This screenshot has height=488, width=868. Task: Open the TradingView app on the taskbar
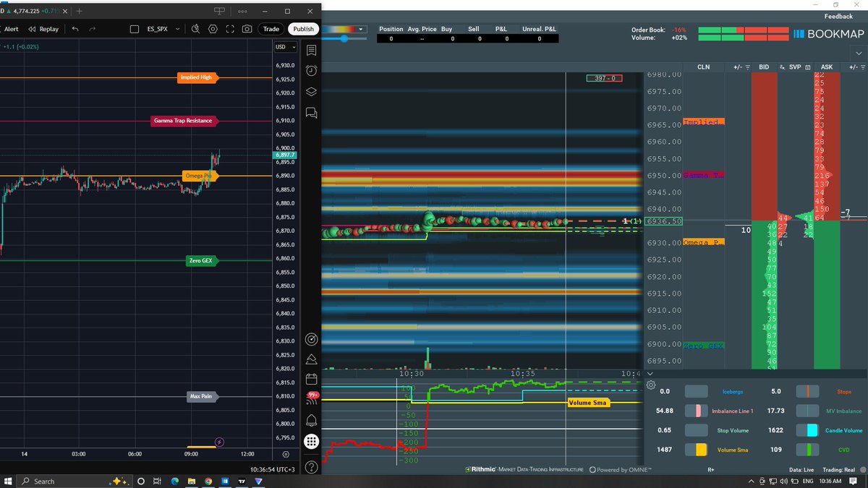click(x=242, y=481)
